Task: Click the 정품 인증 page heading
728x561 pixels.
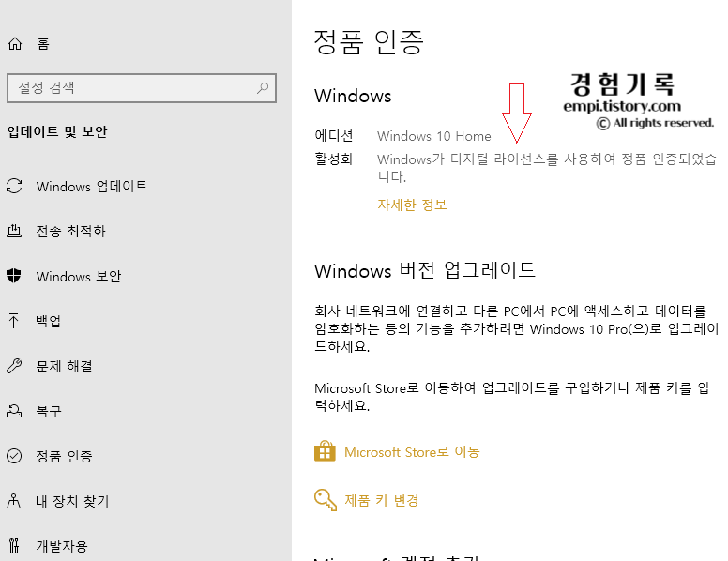Action: coord(368,42)
